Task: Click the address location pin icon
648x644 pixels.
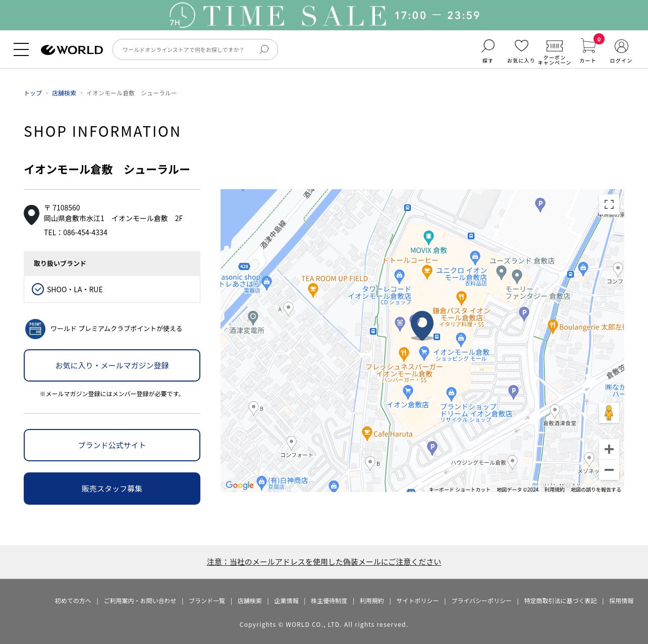Action: pos(31,215)
